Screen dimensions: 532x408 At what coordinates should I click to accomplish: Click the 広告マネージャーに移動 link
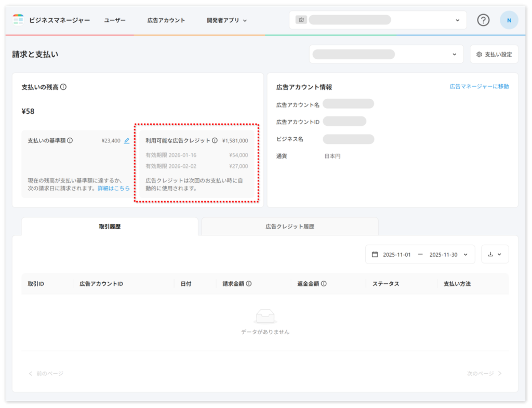[x=479, y=86]
